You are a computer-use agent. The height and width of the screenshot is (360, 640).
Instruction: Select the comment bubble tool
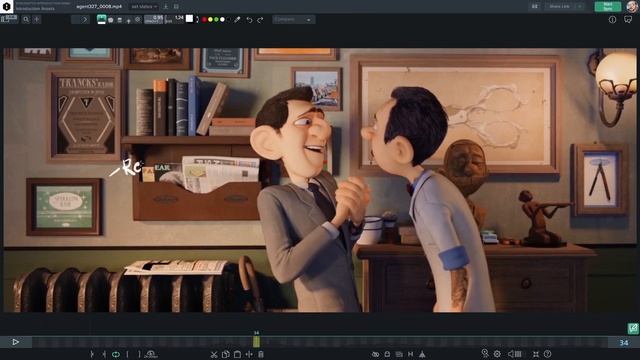click(x=111, y=20)
